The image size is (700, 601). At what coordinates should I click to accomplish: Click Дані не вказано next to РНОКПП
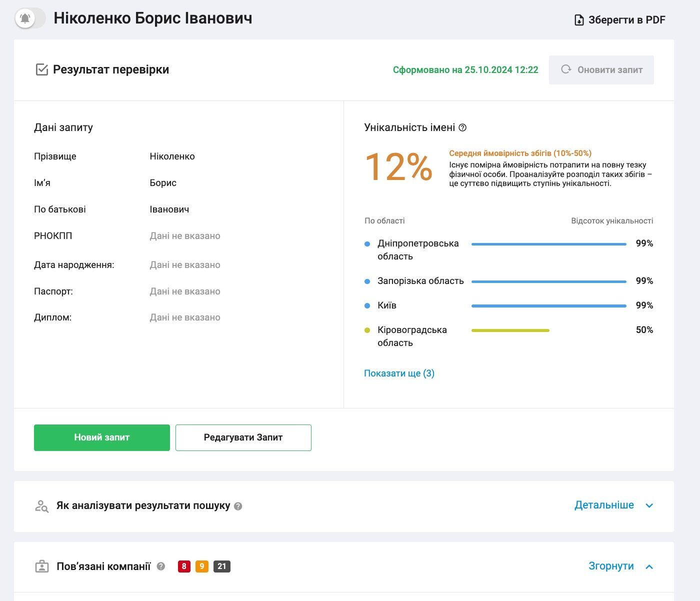coord(185,236)
